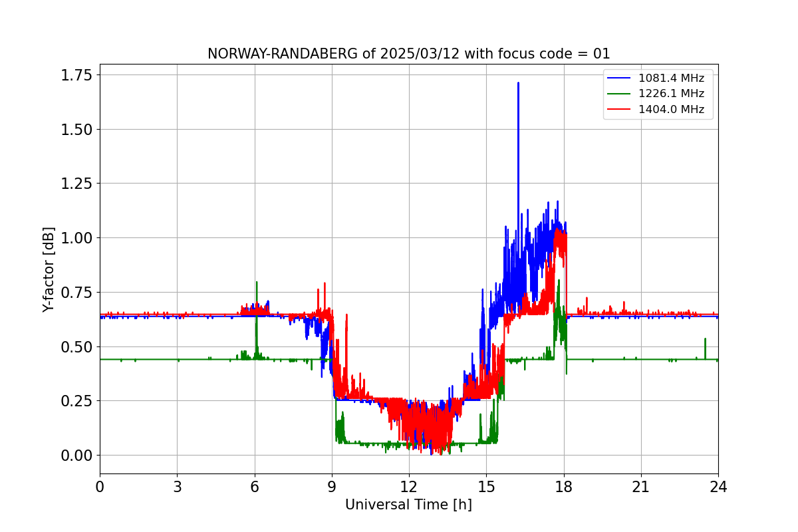Click y-axis tick label '1.25'
The height and width of the screenshot is (532, 798).
(x=76, y=184)
